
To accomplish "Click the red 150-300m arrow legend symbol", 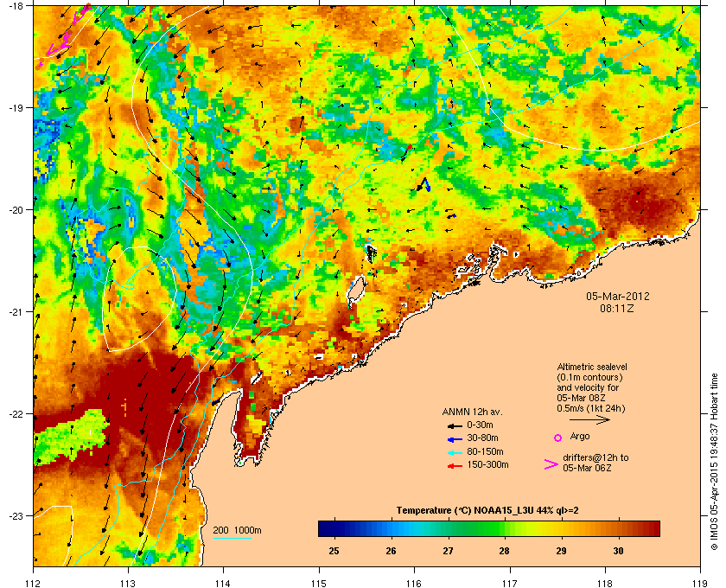I will click(455, 466).
